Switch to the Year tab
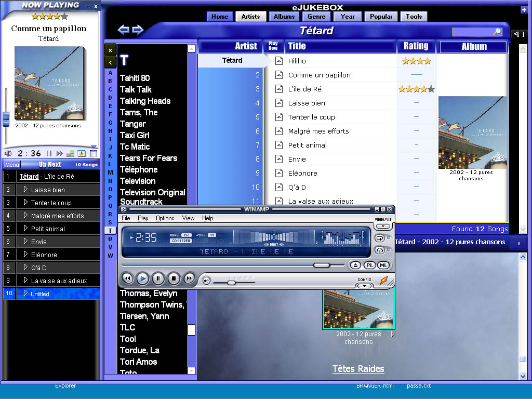This screenshot has width=532, height=399. coord(348,16)
